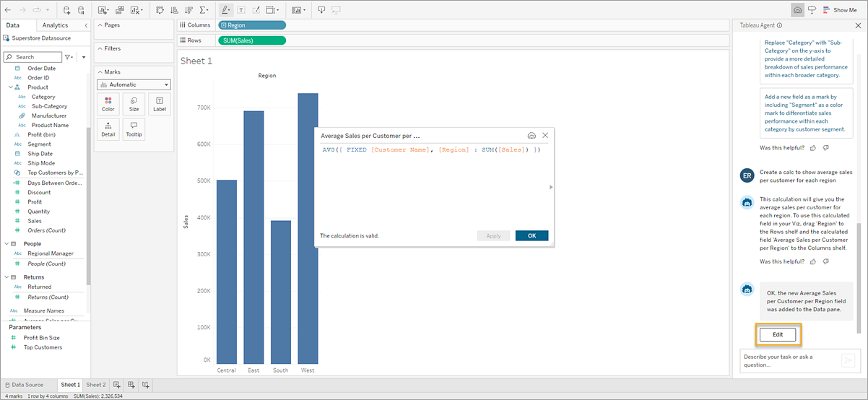Open the Show Me panel
This screenshot has height=400, width=868.
840,10
